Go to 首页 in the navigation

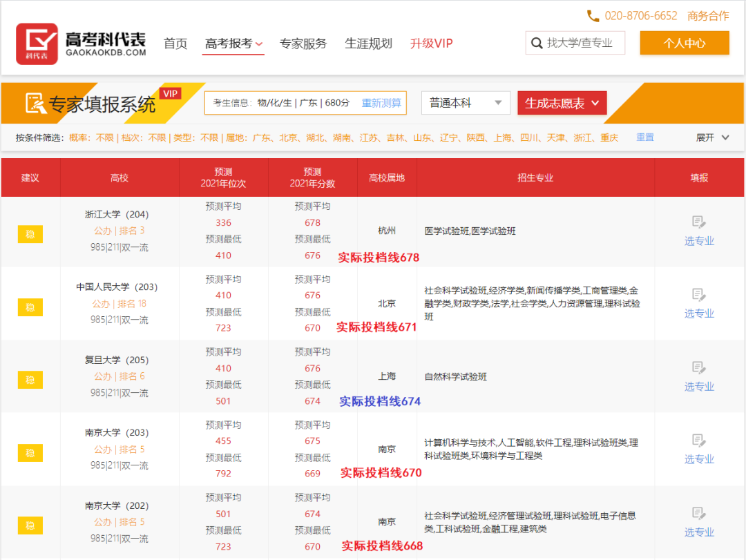point(175,44)
